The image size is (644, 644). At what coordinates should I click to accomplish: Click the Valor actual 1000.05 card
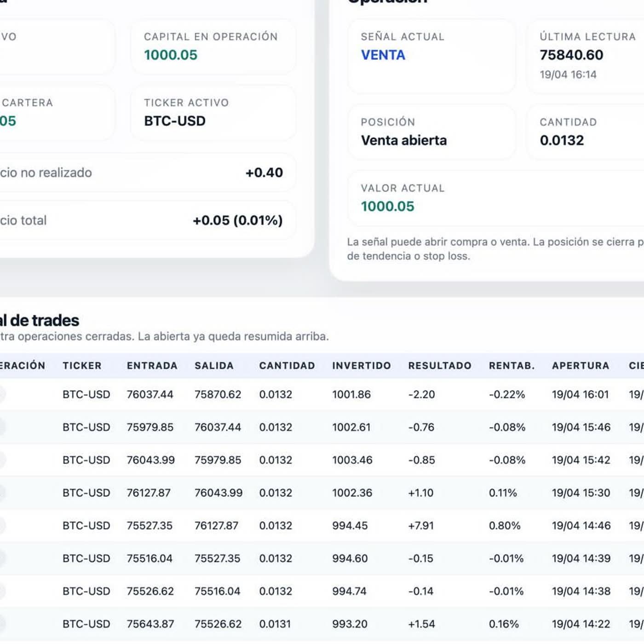[x=496, y=198]
